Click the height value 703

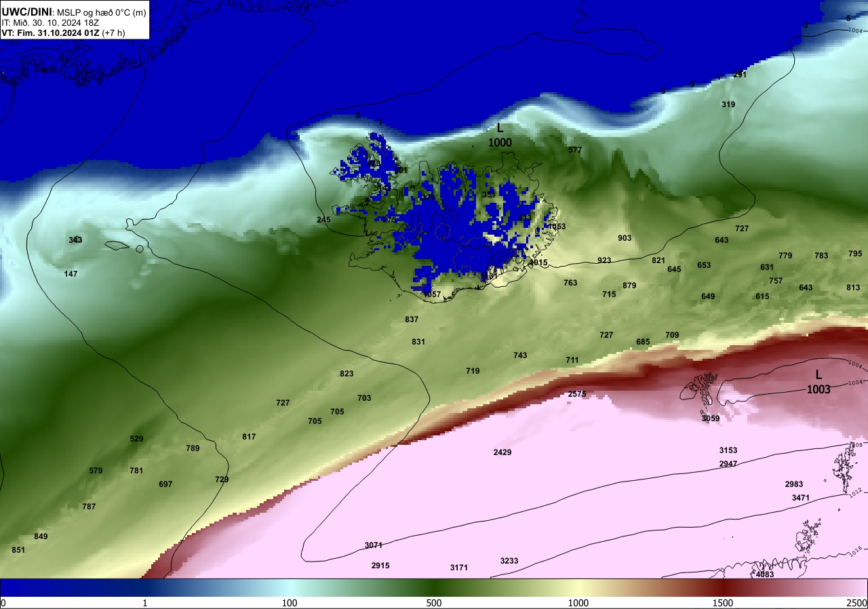coord(364,398)
